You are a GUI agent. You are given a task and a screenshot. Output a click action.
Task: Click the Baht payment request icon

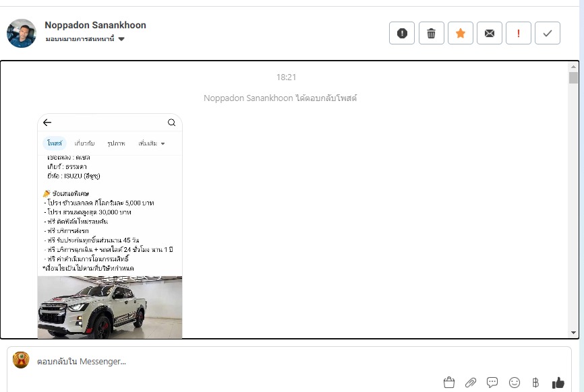pos(535,383)
